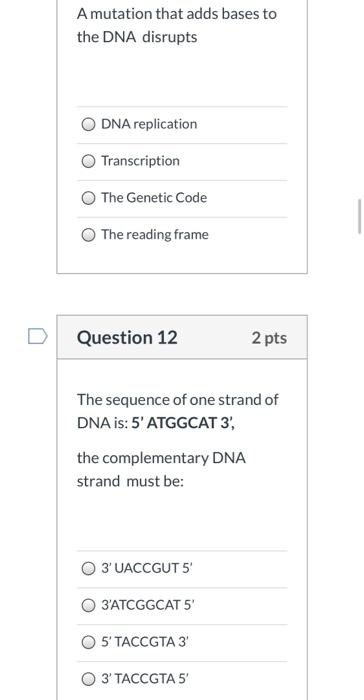364x700 pixels.
Task: Click the answer label text 3' TACCGTA 5'
Action: pos(145,679)
